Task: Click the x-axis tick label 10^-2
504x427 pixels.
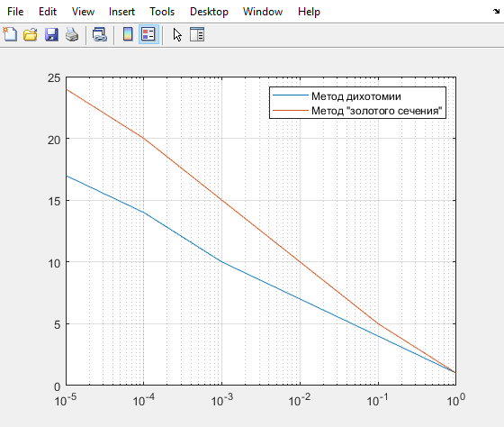Action: click(x=300, y=400)
